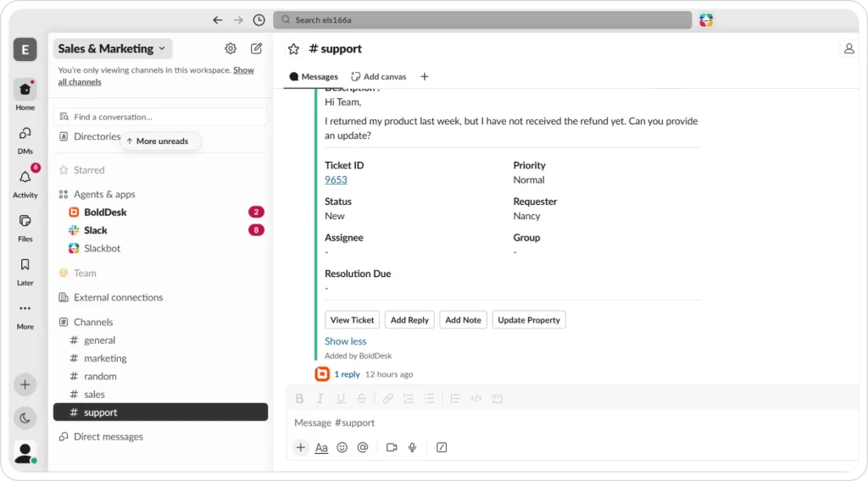Insert code block in composer
The height and width of the screenshot is (481, 868).
tap(497, 399)
